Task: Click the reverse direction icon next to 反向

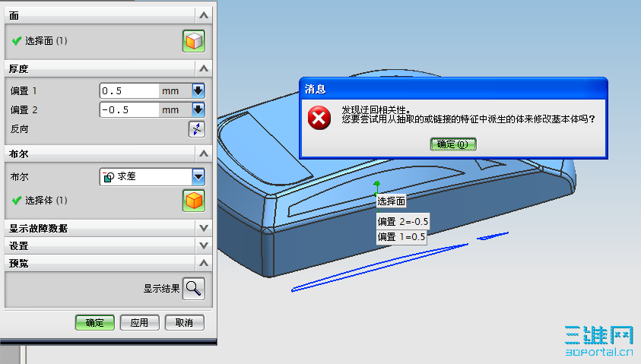Action: [197, 129]
